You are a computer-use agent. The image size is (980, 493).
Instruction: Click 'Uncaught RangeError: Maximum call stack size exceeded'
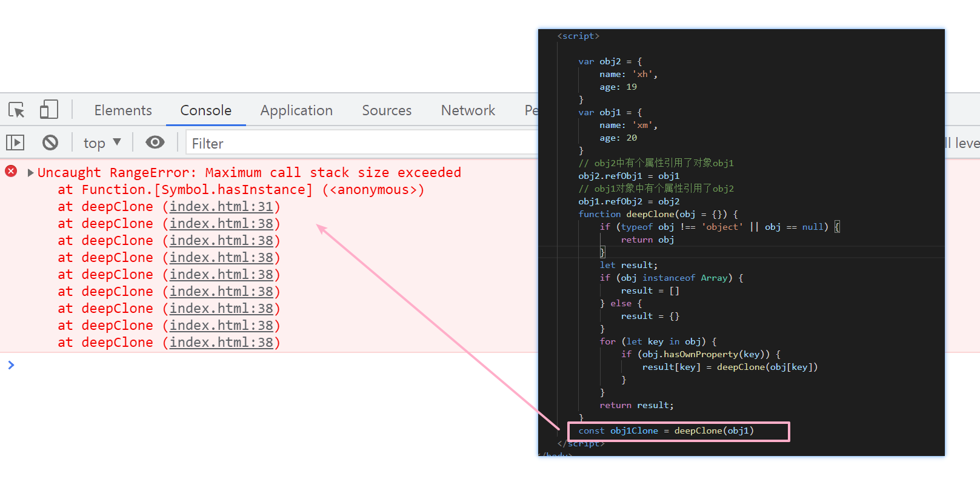click(249, 173)
